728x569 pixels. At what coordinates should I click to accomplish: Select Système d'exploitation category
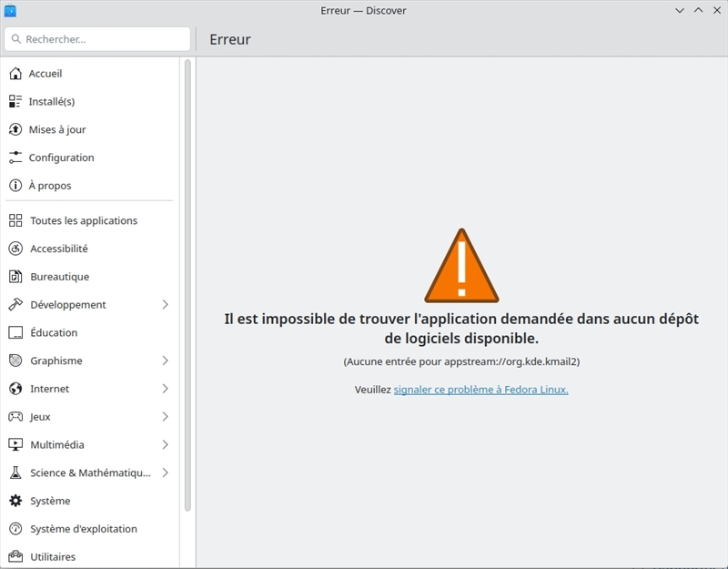pos(89,529)
